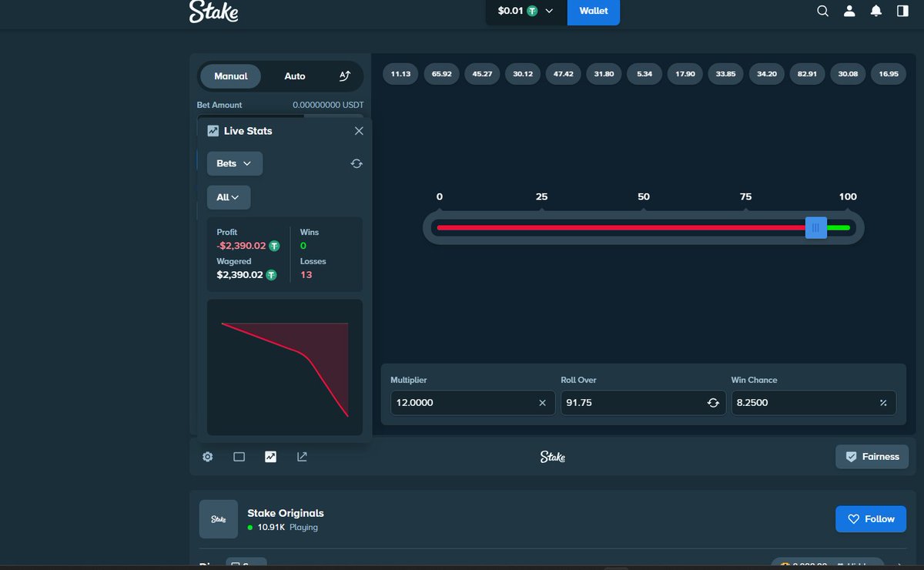Open the Wallet
The height and width of the screenshot is (570, 924).
coord(594,11)
